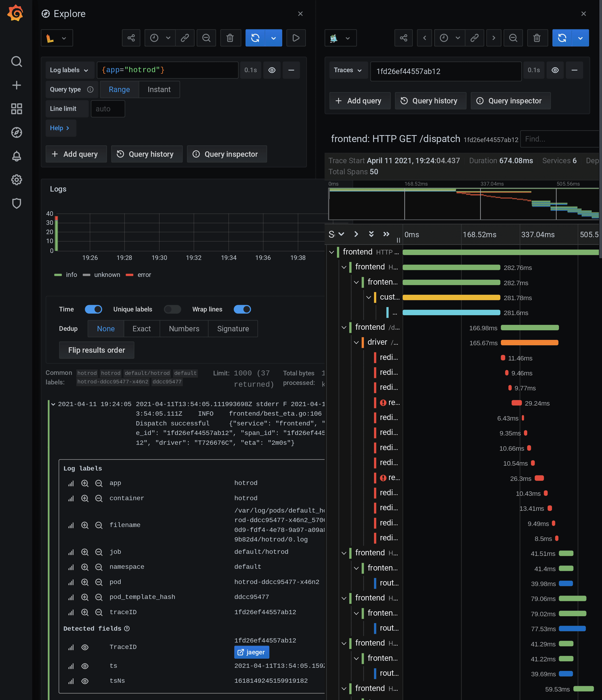Select the Instant query type

click(159, 89)
